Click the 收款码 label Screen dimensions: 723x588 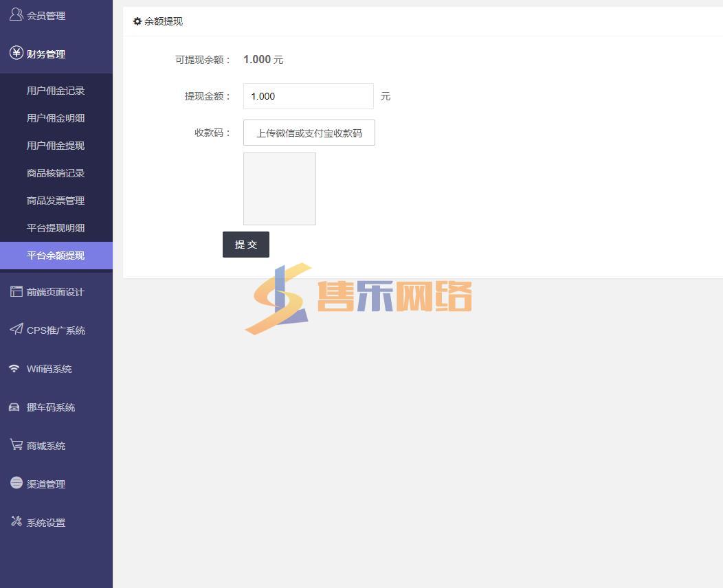click(212, 133)
